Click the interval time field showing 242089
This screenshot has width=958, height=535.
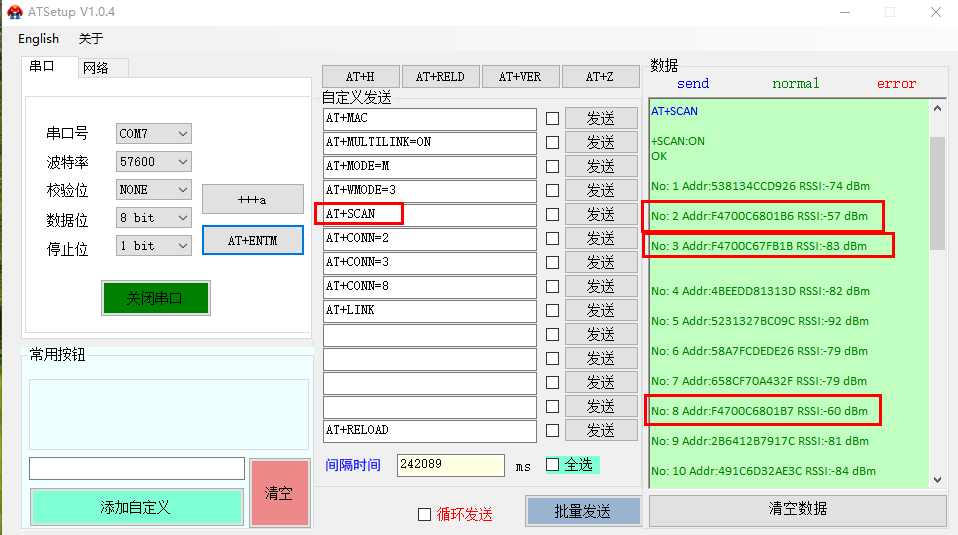tap(450, 465)
